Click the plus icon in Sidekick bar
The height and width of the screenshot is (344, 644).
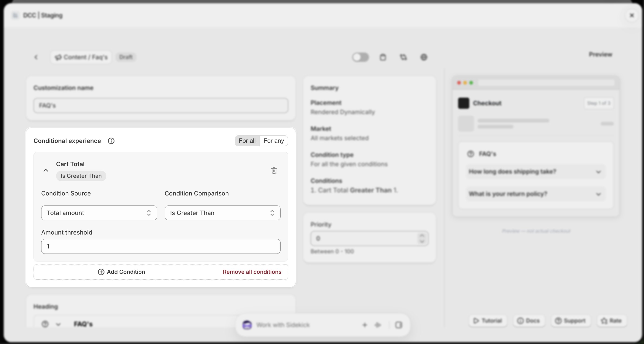(x=365, y=325)
